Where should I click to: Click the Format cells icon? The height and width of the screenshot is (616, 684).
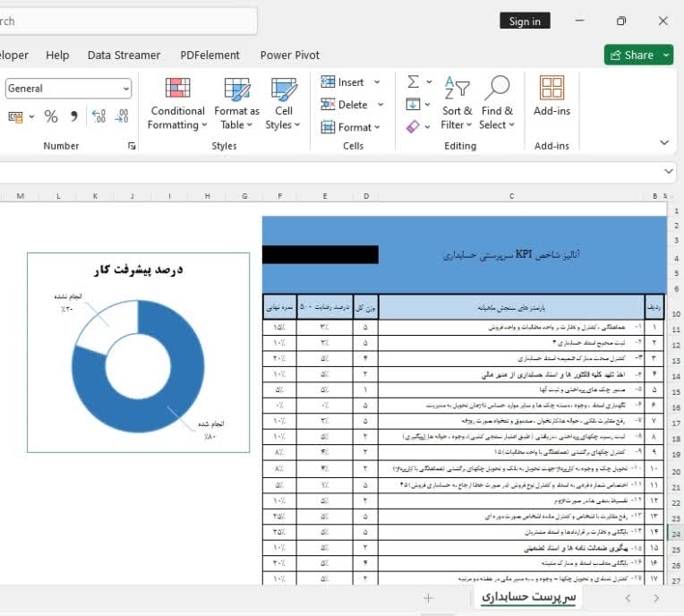(328, 127)
